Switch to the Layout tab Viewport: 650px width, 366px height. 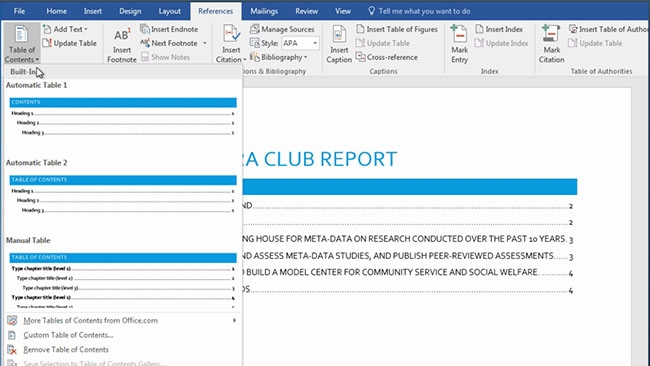169,11
